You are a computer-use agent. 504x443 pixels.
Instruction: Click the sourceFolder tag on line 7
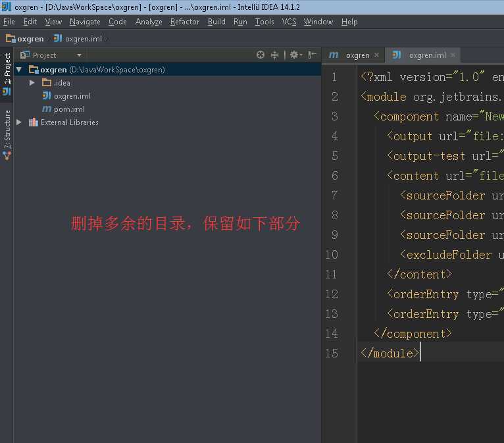[x=443, y=195]
